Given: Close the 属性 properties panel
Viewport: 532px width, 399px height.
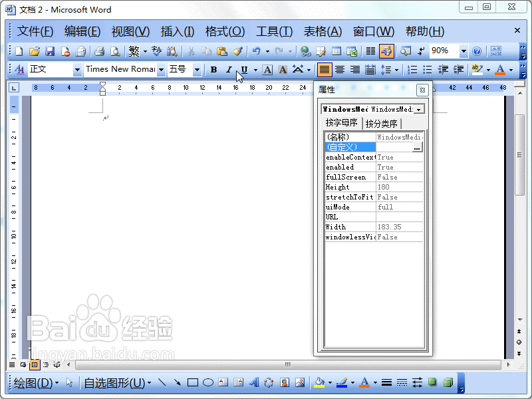Looking at the screenshot, I should click(422, 90).
